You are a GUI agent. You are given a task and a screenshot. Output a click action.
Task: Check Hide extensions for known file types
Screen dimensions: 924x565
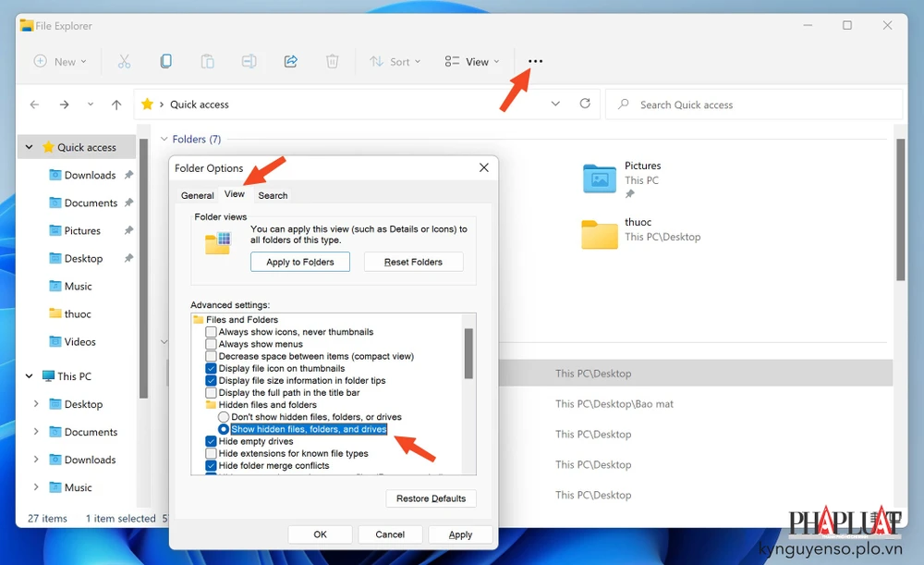click(x=211, y=454)
